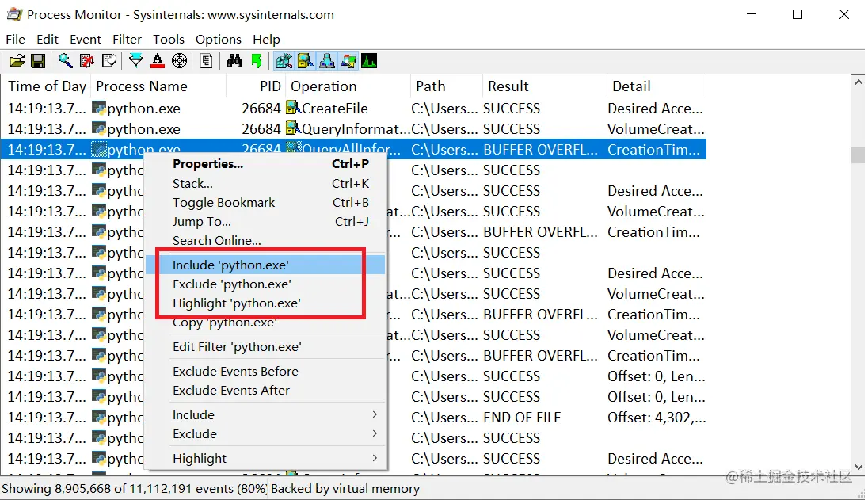The width and height of the screenshot is (868, 500).
Task: Choose Highlight 'python.exe' entry
Action: (x=266, y=303)
